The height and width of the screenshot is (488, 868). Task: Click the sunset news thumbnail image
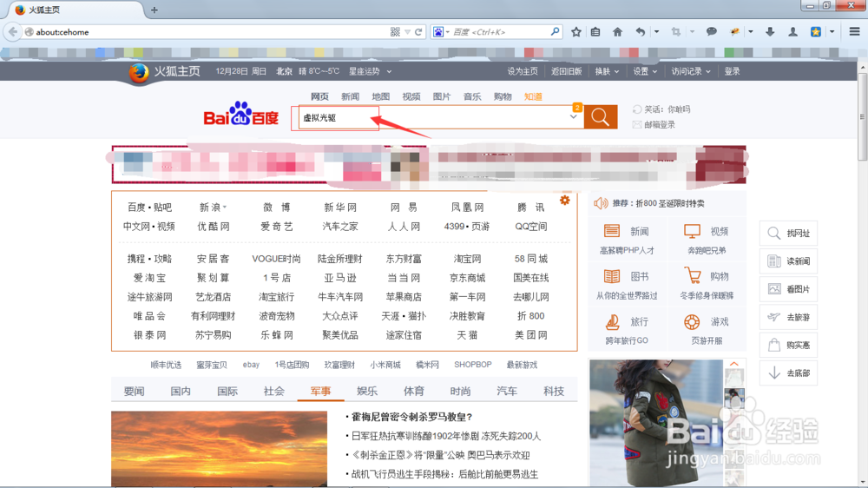(220, 449)
